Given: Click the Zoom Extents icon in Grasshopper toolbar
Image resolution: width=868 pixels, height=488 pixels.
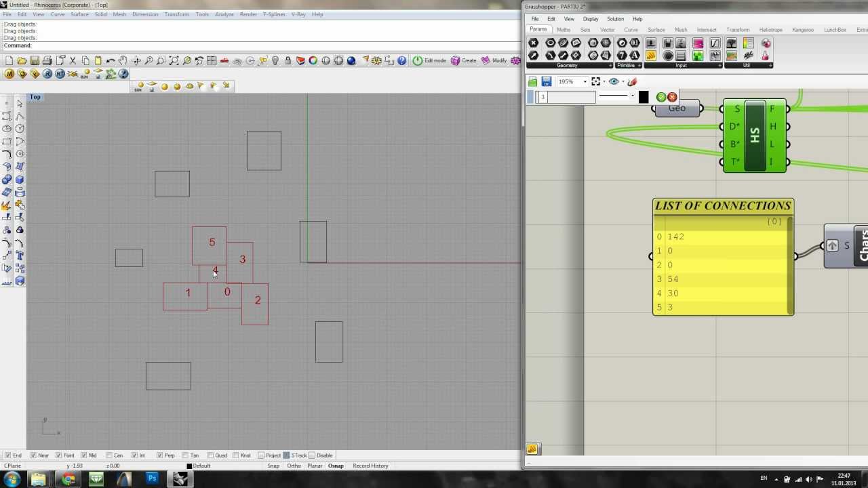Looking at the screenshot, I should click(x=595, y=81).
